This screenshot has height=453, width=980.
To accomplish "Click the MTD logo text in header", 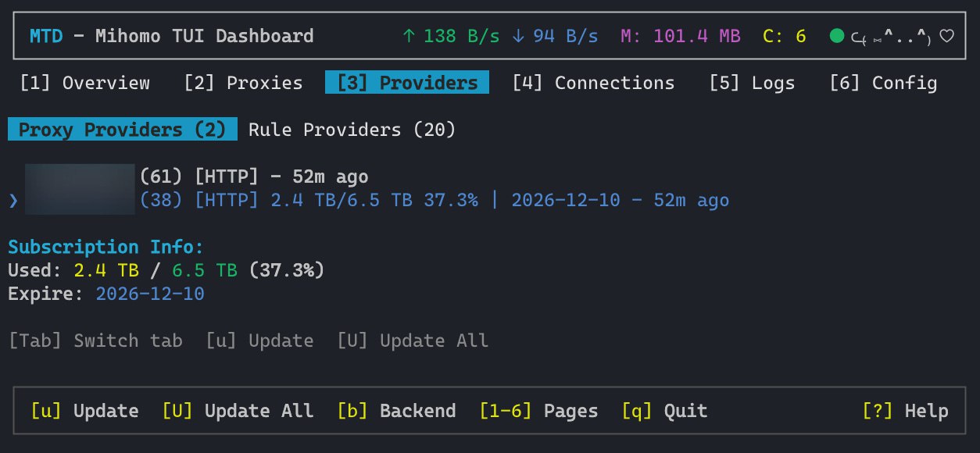I will click(x=46, y=36).
